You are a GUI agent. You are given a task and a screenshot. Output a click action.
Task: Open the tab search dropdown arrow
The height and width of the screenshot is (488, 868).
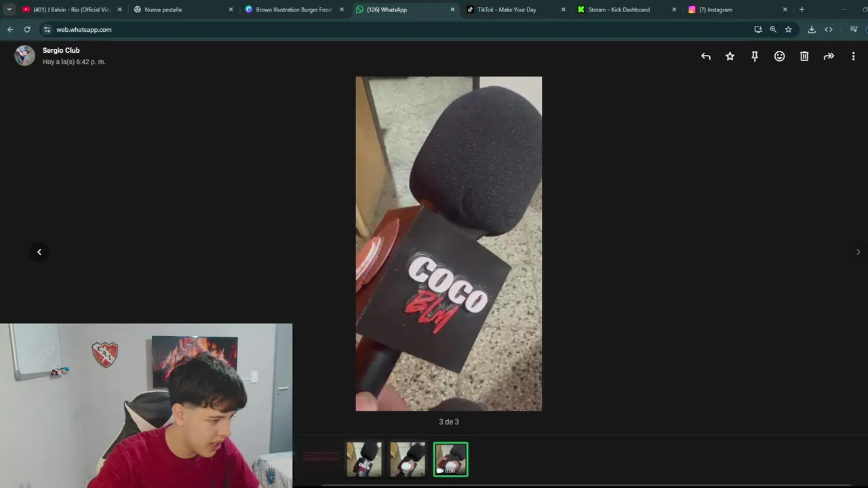tap(9, 9)
